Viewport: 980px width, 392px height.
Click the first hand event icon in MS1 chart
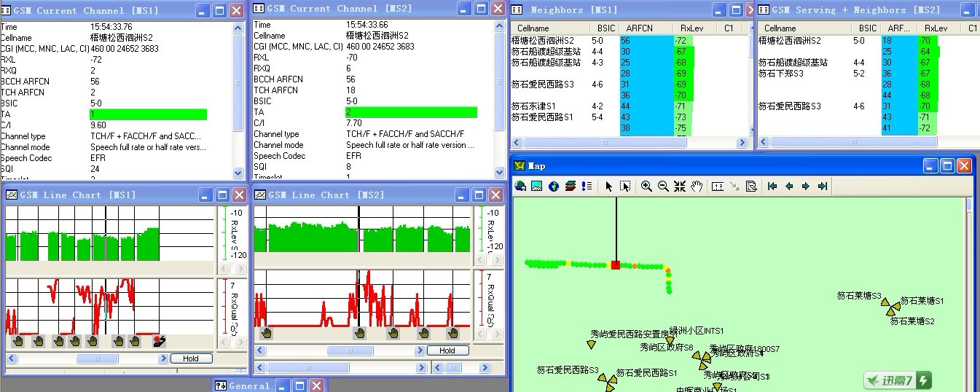[x=18, y=341]
